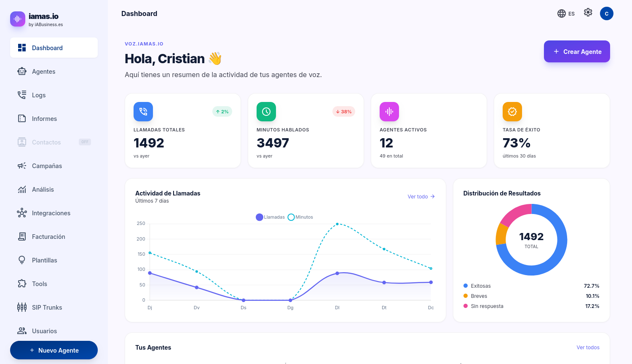This screenshot has height=364, width=632.
Task: Open SIP Trunks from the sidebar
Action: tap(54, 307)
